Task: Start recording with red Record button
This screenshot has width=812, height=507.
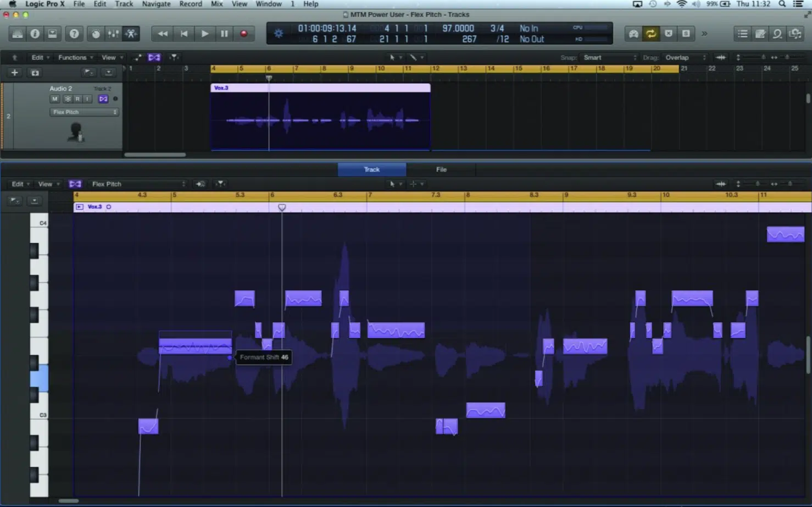Action: tap(244, 34)
